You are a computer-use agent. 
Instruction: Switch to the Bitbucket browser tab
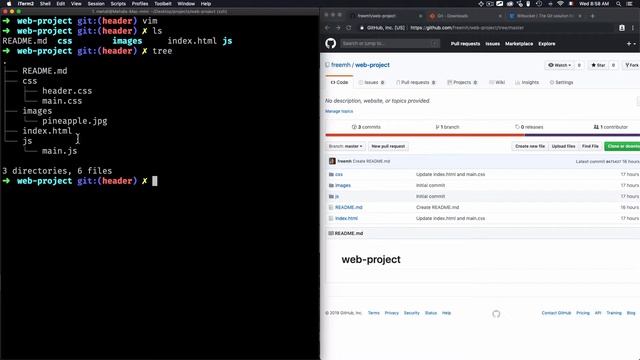pos(545,16)
